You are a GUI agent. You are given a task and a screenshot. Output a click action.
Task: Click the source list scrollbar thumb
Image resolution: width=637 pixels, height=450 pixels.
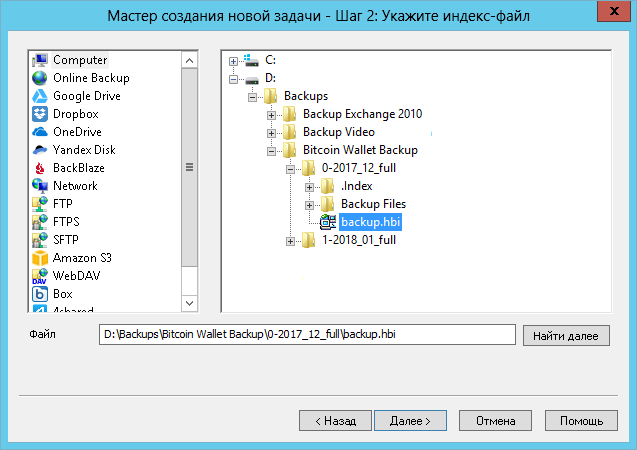pos(189,167)
